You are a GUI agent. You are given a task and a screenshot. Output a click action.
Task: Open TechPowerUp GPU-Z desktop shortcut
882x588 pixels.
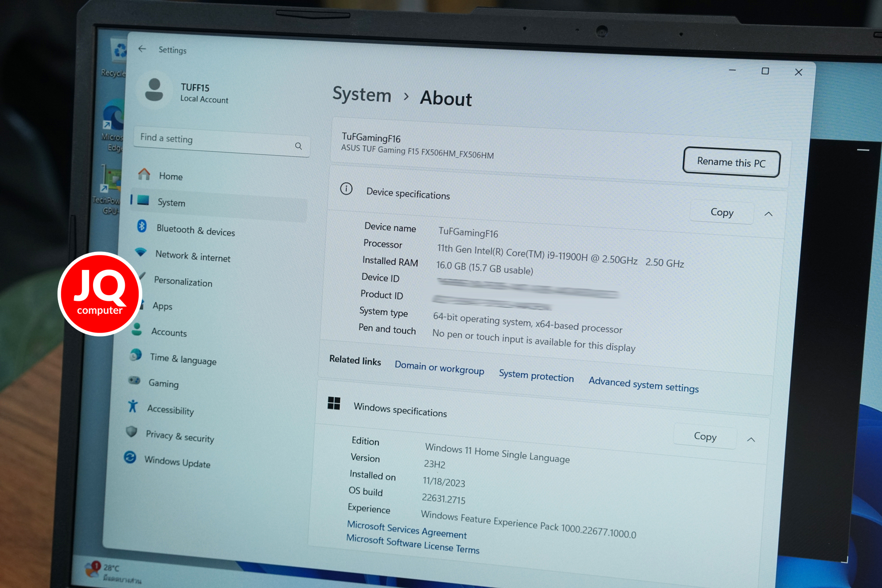[x=108, y=190]
